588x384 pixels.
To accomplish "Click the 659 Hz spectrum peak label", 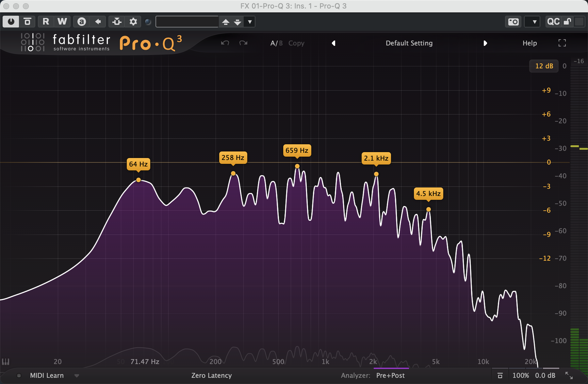I will point(297,150).
